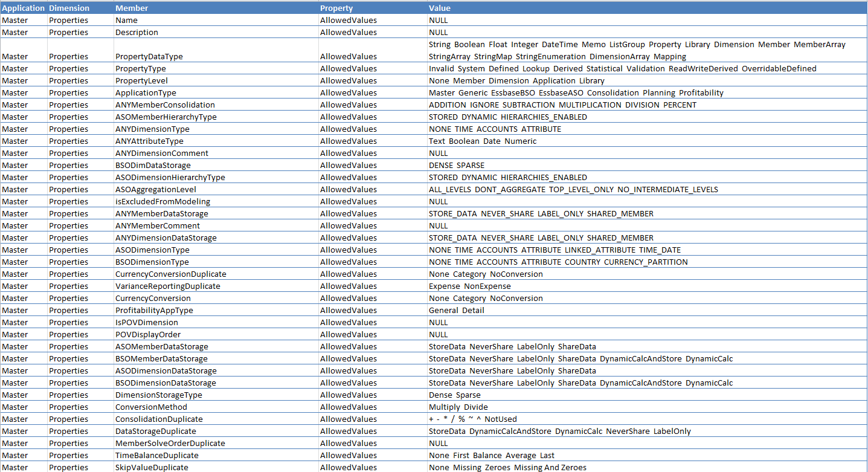Click the ASODimensionHierarchyType cell
Screen dimensions: 868x472
[216, 178]
